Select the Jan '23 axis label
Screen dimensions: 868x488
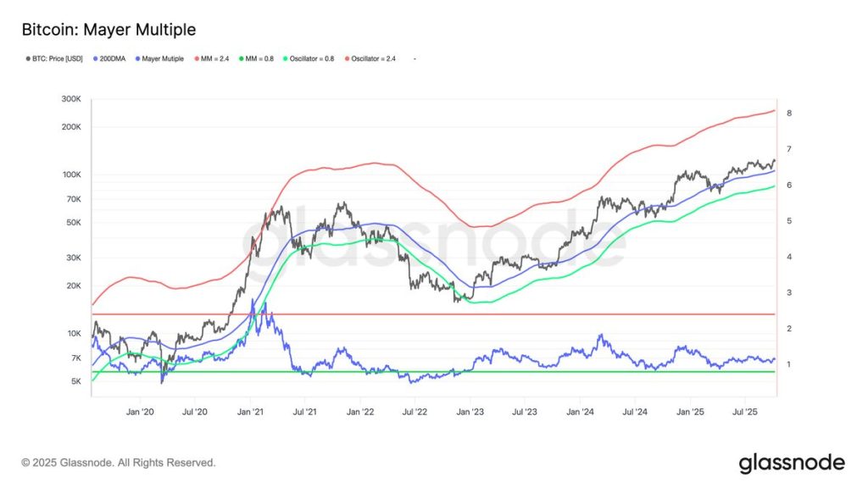click(471, 410)
